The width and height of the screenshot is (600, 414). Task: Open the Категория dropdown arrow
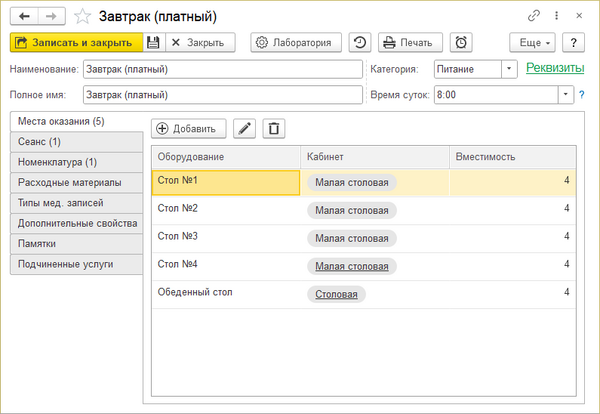pos(509,69)
